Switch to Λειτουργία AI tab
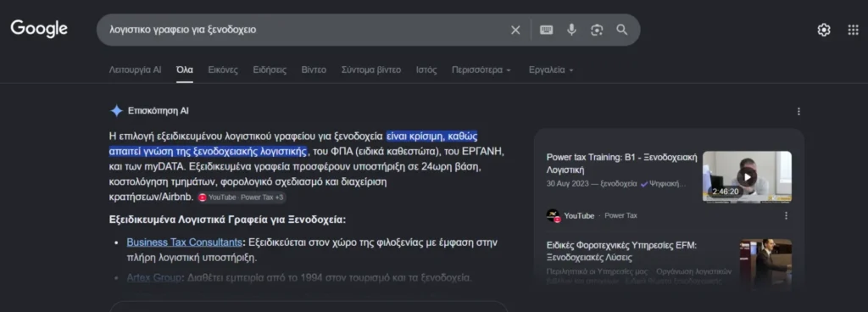The height and width of the screenshot is (312, 868). tap(135, 70)
